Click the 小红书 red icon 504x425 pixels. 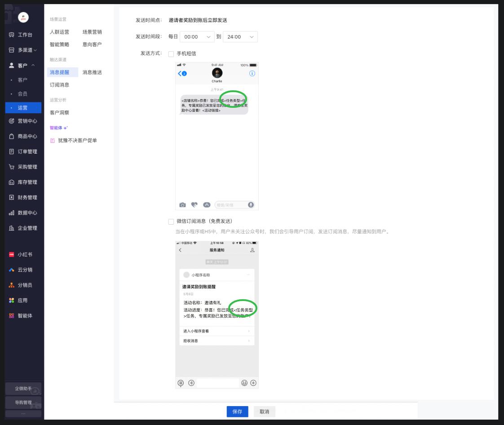12,255
